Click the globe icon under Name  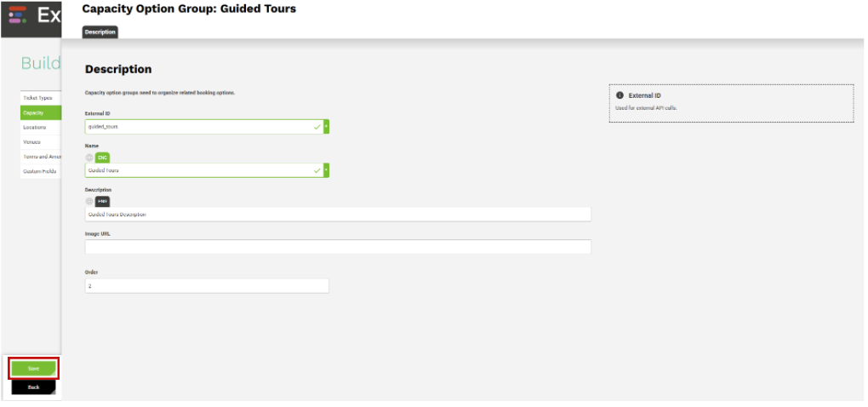[89, 158]
